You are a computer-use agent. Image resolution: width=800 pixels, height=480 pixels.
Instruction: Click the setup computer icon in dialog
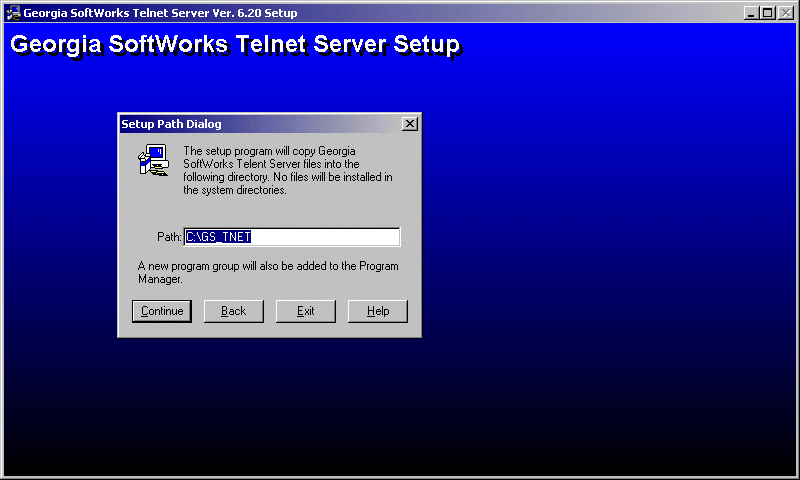[153, 160]
